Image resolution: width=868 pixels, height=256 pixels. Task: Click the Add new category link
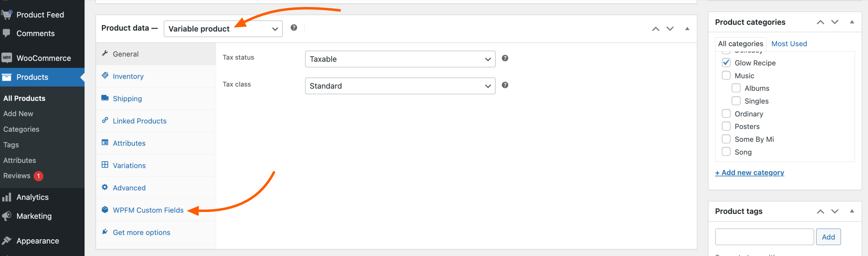749,172
